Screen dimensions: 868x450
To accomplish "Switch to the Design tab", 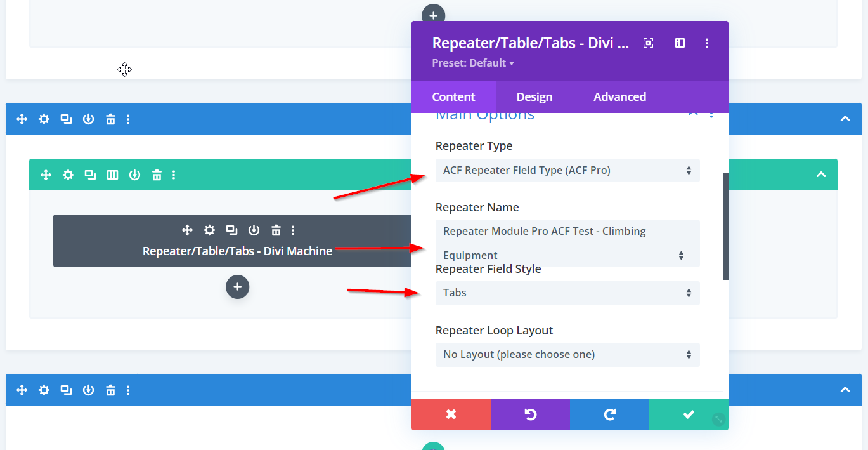I will pos(534,97).
